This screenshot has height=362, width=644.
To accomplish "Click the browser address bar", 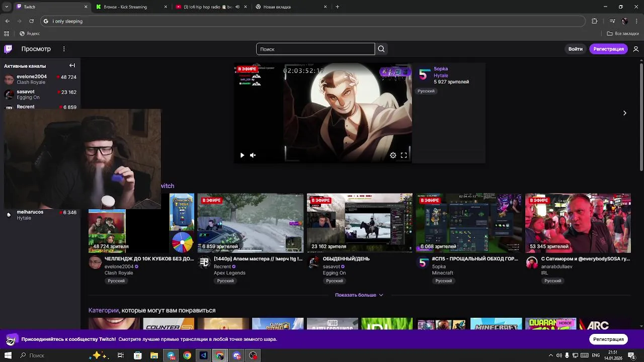I will (312, 21).
